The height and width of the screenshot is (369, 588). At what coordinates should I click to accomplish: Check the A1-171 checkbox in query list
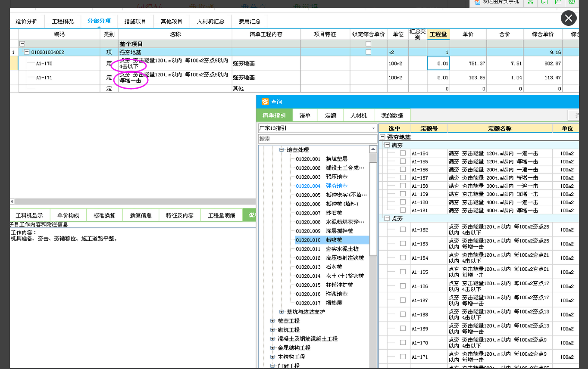(403, 357)
